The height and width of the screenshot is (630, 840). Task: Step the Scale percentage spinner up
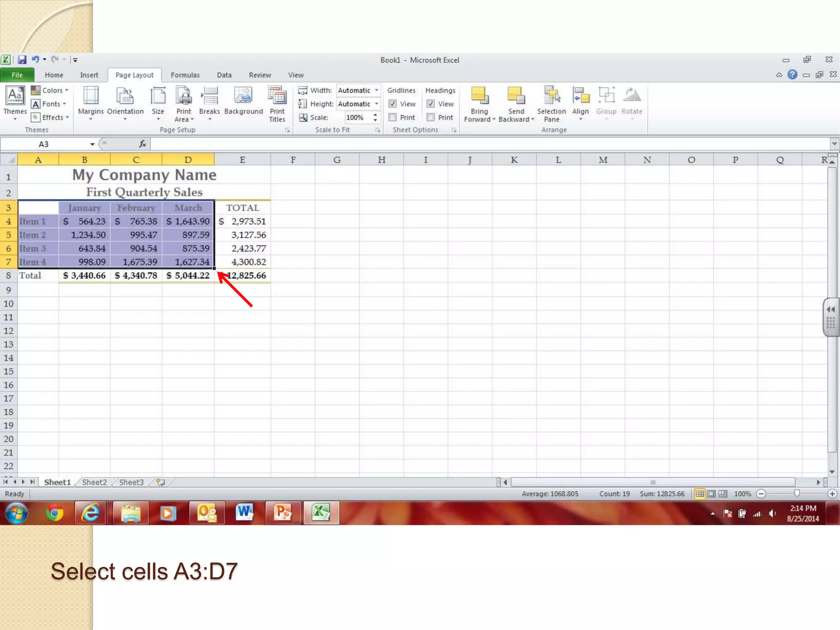tap(375, 115)
